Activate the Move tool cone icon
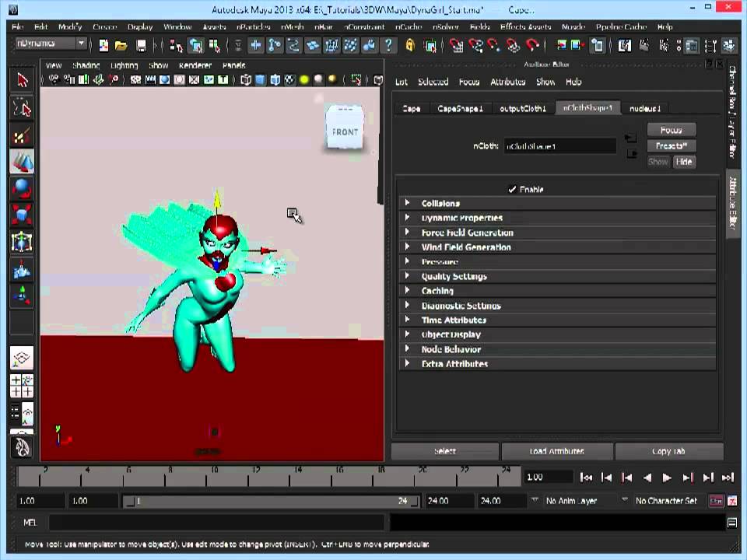The width and height of the screenshot is (747, 560). click(x=22, y=162)
